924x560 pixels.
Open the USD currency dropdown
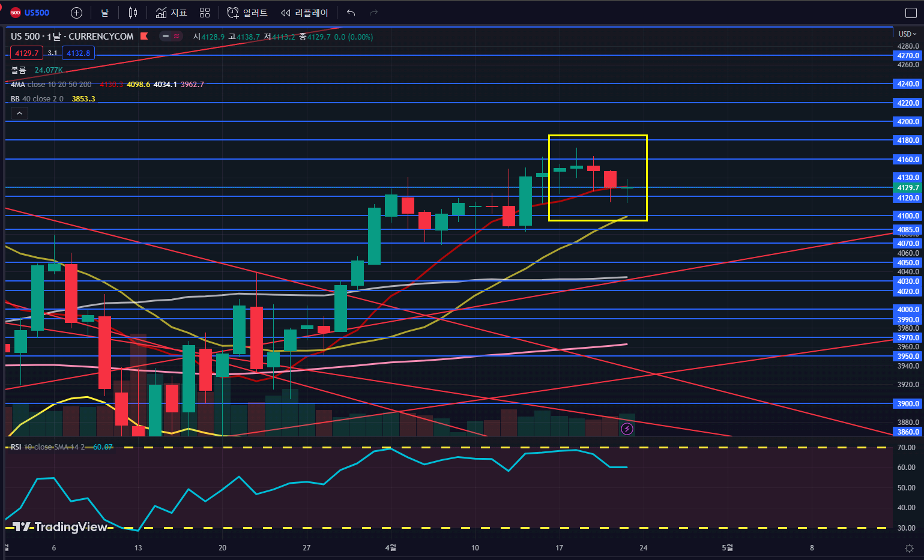(x=907, y=34)
